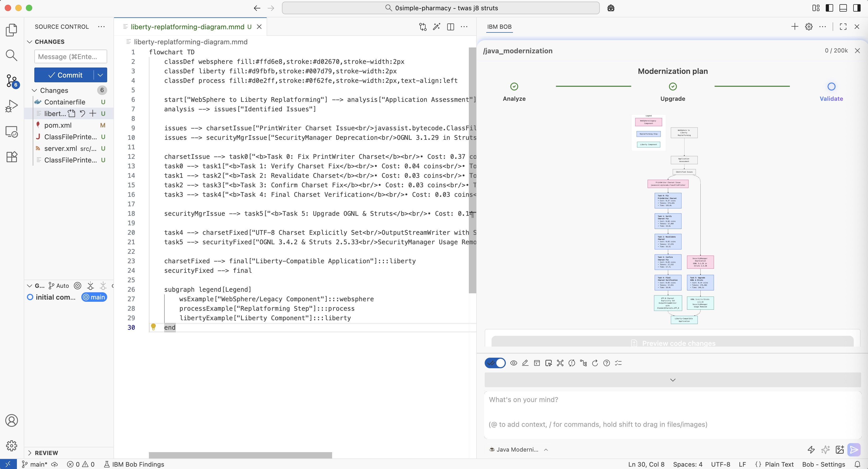Click the question mark help icon

click(x=606, y=363)
